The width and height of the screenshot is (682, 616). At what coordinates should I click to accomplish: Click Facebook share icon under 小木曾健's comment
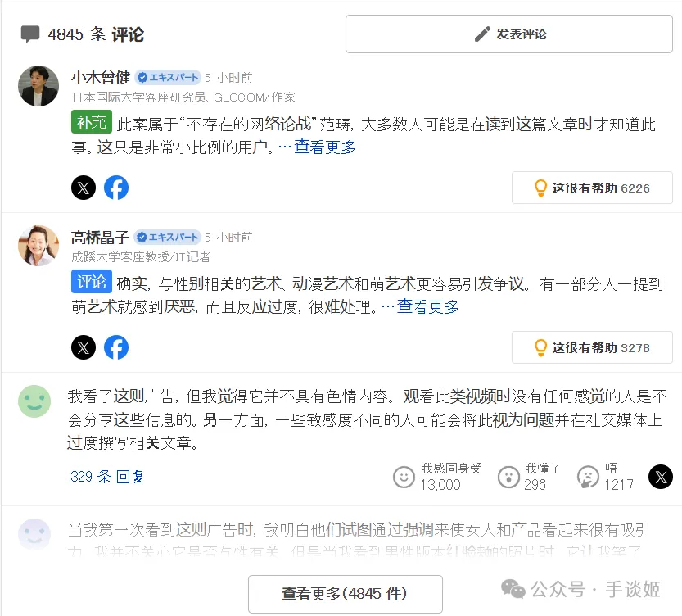(116, 188)
